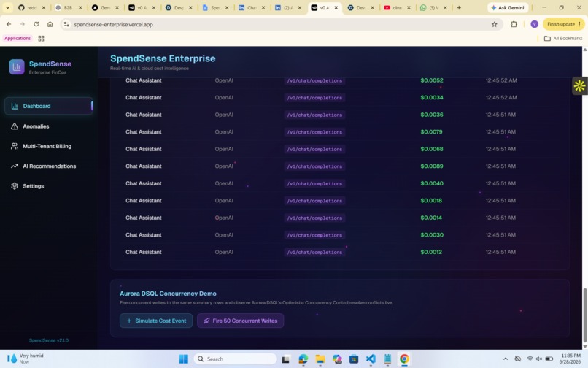Image resolution: width=588 pixels, height=368 pixels.
Task: Open the browser extensions puzzle icon
Action: tap(514, 24)
